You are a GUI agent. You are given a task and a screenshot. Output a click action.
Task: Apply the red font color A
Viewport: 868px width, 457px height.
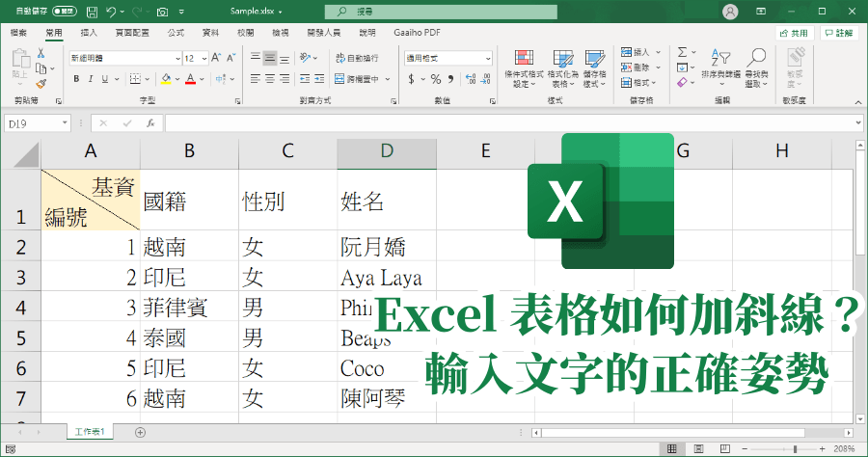190,79
